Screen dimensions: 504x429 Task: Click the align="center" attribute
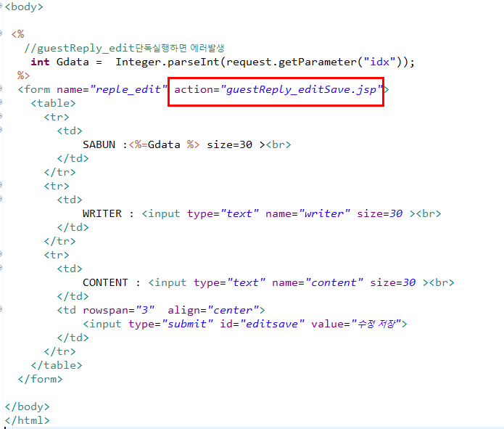pyautogui.click(x=213, y=310)
